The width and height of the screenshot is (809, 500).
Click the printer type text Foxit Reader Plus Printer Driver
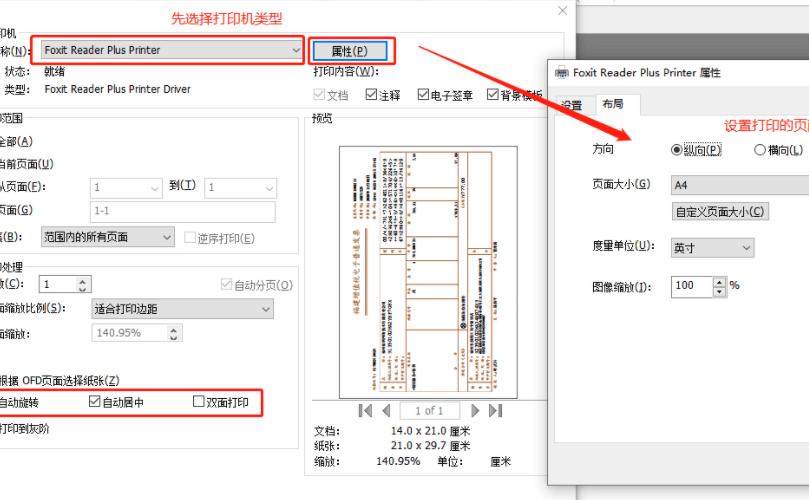pos(118,89)
